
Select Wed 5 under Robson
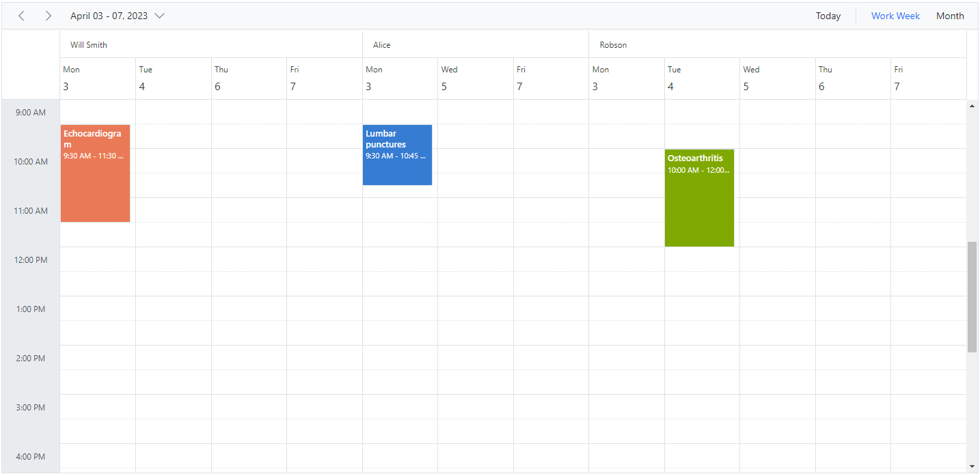778,79
